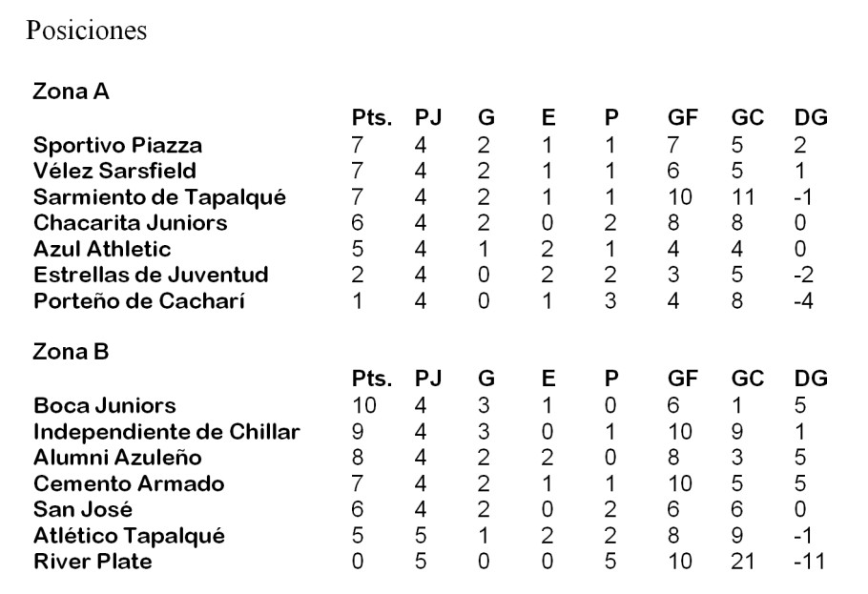This screenshot has height=594, width=868.
Task: Click River Plate team name
Action: [93, 561]
